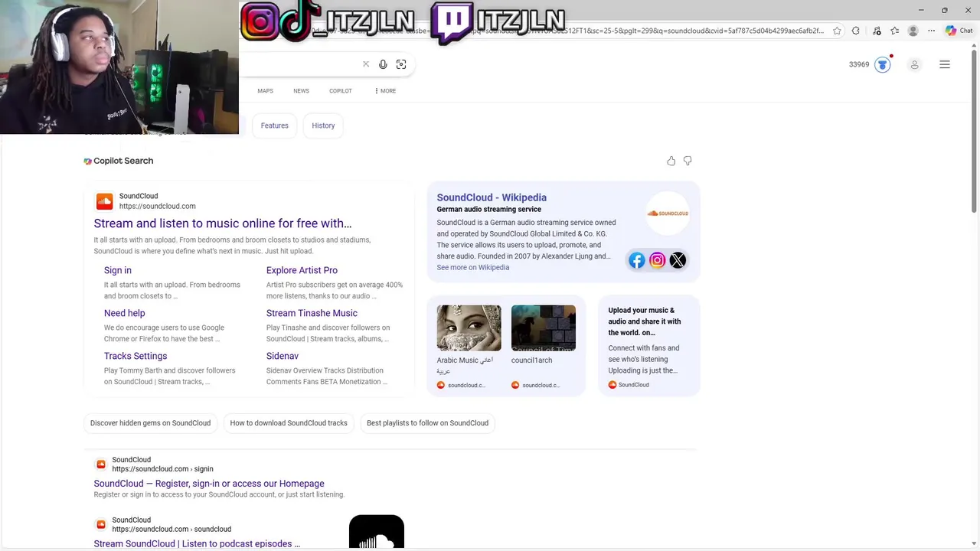Clear the search box with the X icon

(365, 64)
